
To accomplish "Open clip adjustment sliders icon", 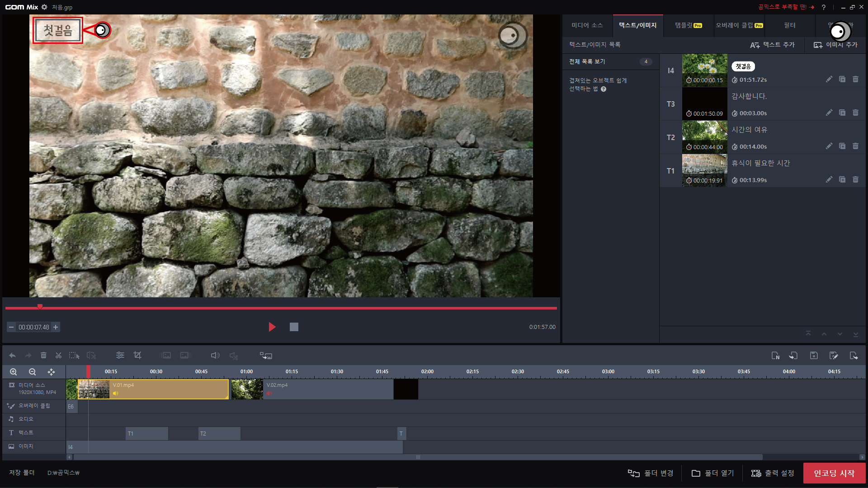I will pyautogui.click(x=120, y=356).
